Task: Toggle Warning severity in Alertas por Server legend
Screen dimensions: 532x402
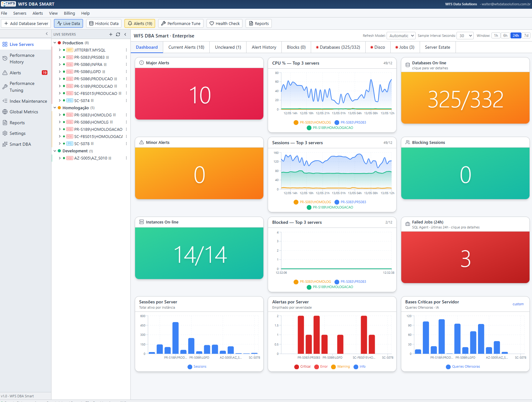Action: pos(340,367)
